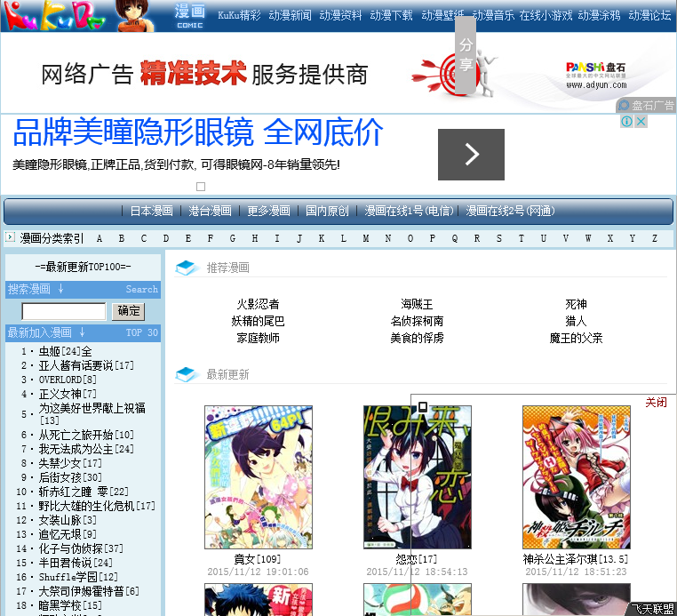
Task: Open recommended manga 美食的俘虏
Action: point(417,338)
